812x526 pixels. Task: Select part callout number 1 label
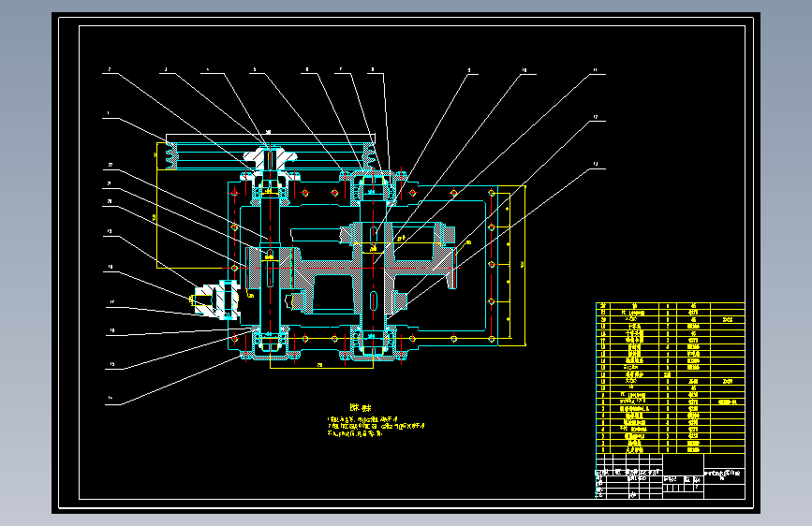(109, 113)
